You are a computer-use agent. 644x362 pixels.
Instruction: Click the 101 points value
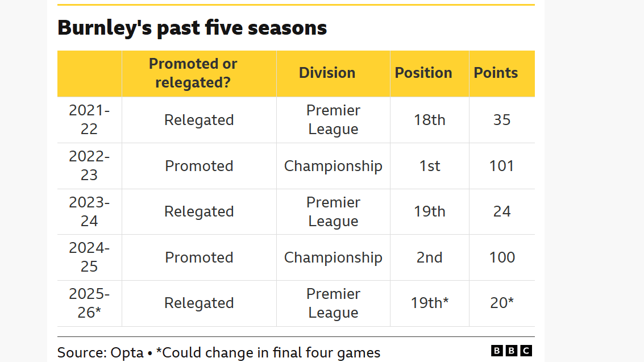click(x=502, y=166)
